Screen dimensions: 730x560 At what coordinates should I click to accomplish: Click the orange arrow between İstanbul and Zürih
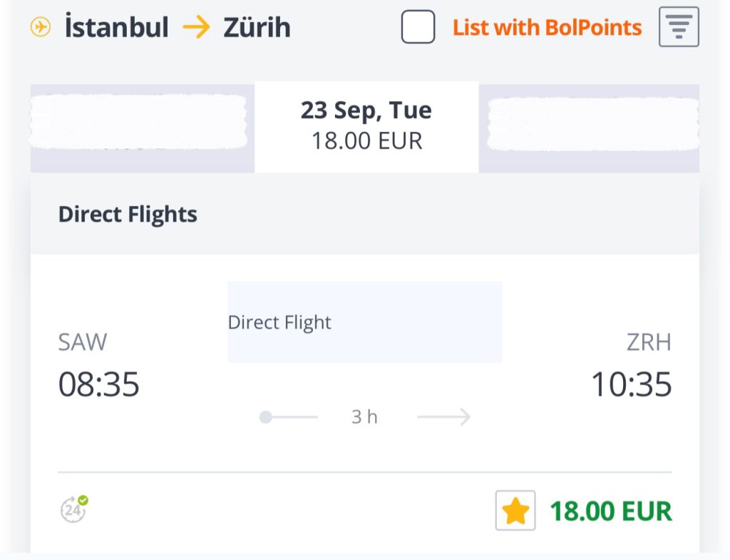[x=196, y=28]
